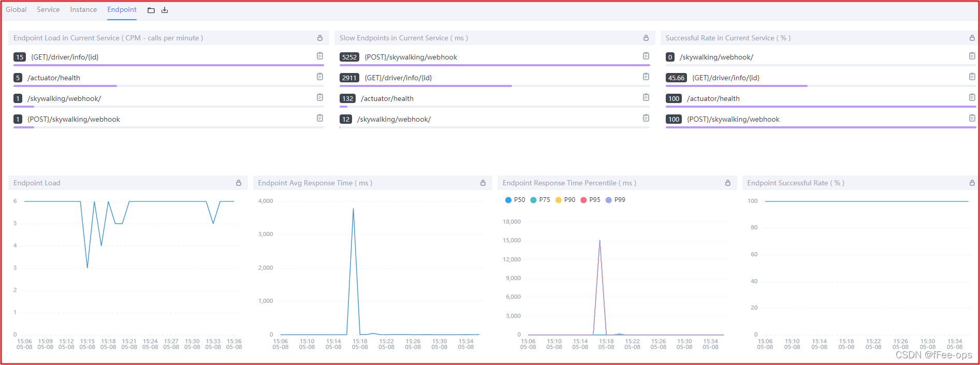Copy {POST}/skywalking/webhook in Slow Endpoints list
The width and height of the screenshot is (980, 365).
[x=646, y=56]
